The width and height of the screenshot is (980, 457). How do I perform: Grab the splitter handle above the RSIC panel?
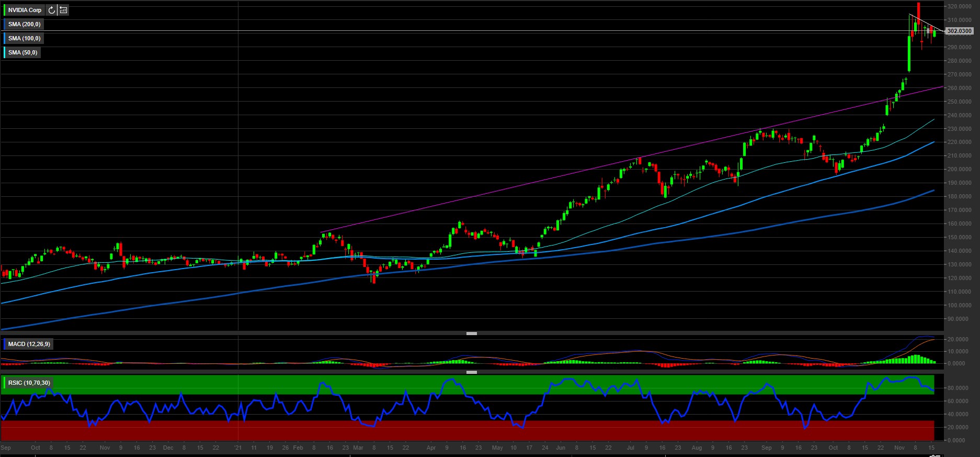(x=472, y=372)
